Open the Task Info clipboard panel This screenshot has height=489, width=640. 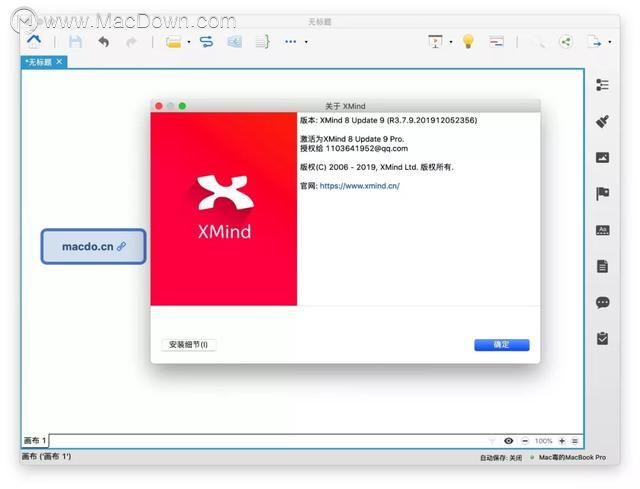click(x=602, y=338)
